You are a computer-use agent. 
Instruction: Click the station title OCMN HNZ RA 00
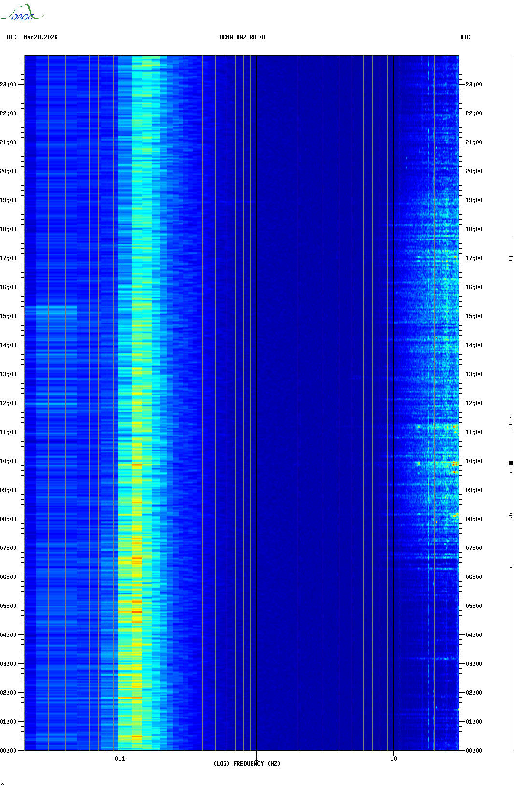click(243, 37)
